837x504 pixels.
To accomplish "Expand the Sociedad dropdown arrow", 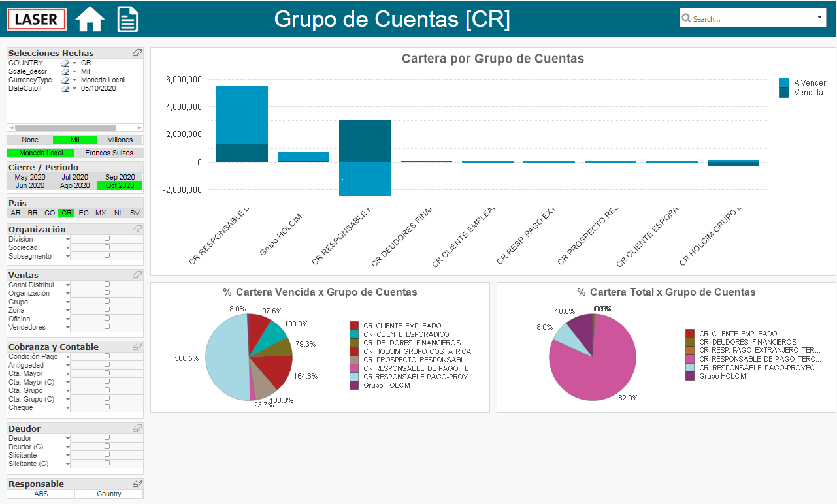I will (68, 248).
